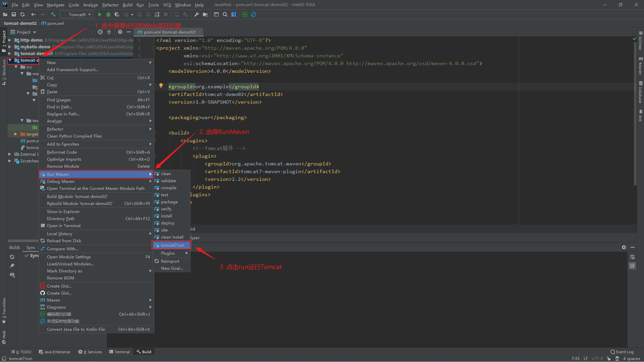644x362 pixels.
Task: Click the Save All disk icon
Action: pos(14,14)
